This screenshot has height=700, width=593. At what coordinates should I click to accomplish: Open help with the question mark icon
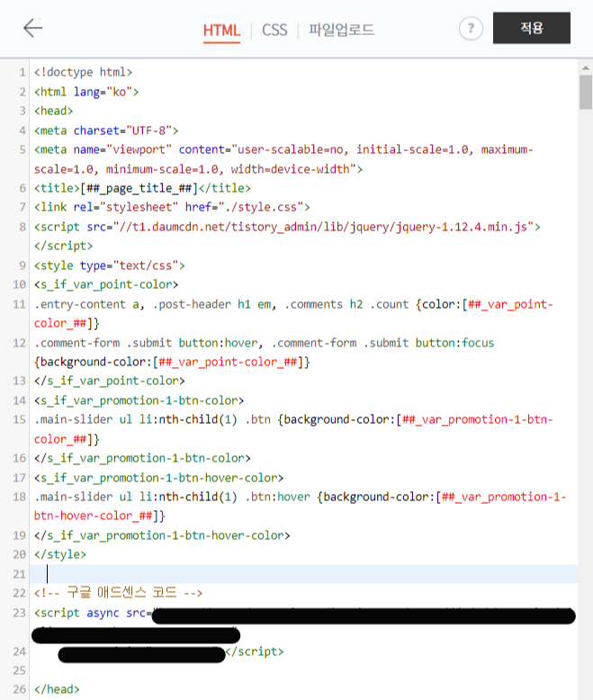coord(471,29)
